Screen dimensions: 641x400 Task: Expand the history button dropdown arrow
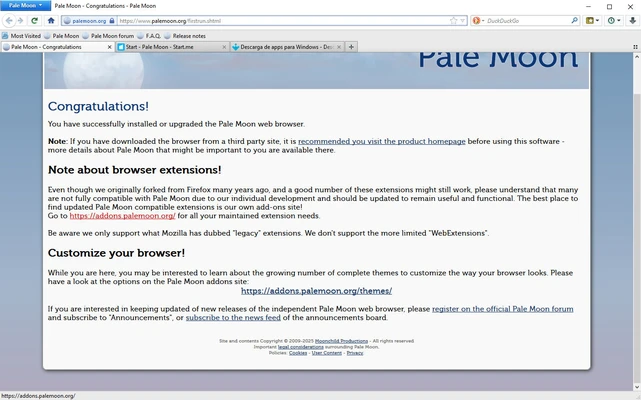pyautogui.click(x=619, y=20)
